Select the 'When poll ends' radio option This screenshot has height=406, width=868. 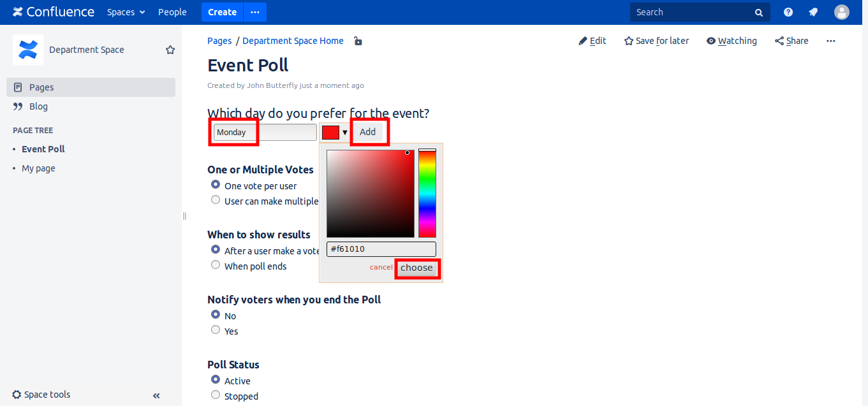pyautogui.click(x=216, y=265)
